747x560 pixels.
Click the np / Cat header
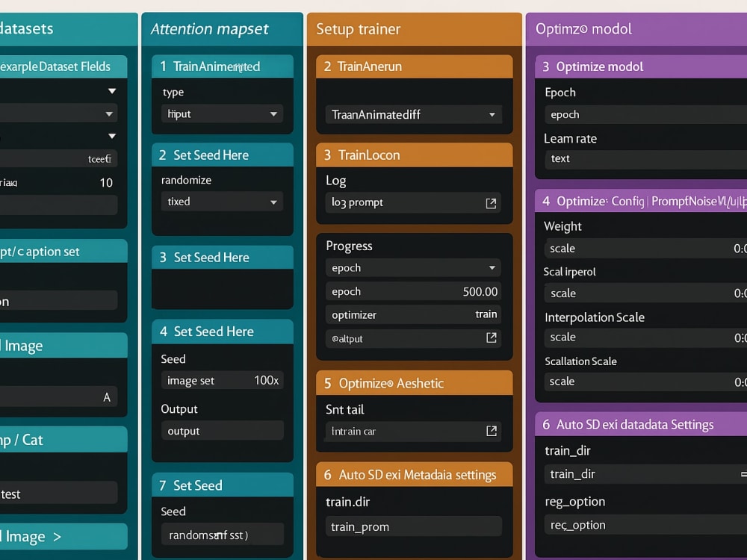coord(63,440)
